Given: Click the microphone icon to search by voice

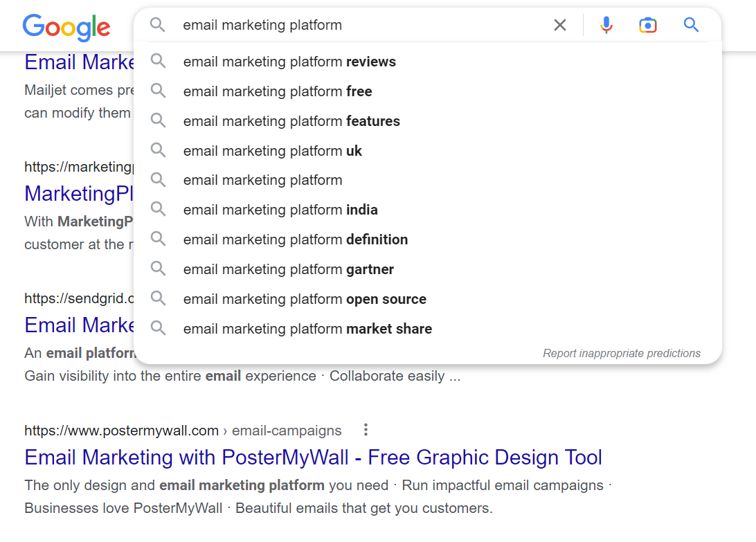Looking at the screenshot, I should [x=606, y=25].
